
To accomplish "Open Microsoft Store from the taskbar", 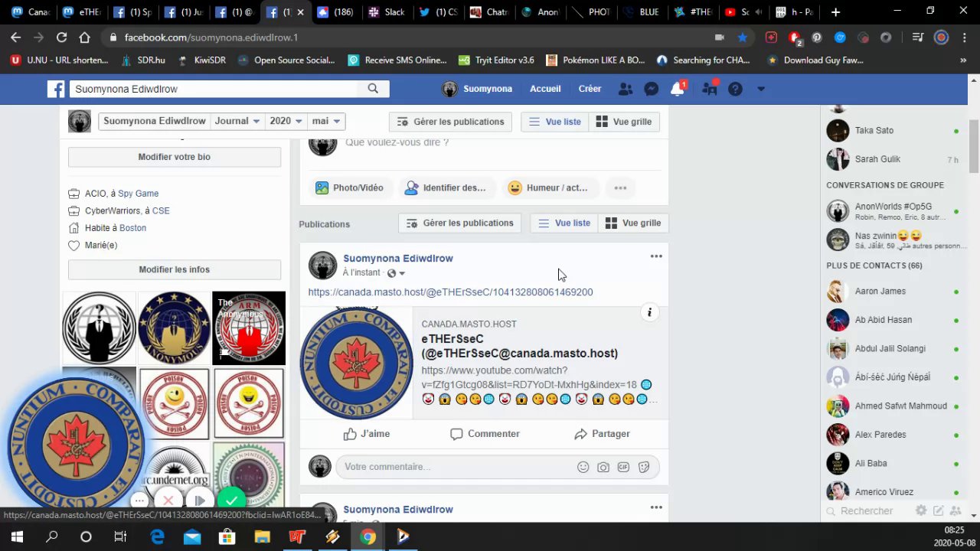I will pyautogui.click(x=227, y=537).
